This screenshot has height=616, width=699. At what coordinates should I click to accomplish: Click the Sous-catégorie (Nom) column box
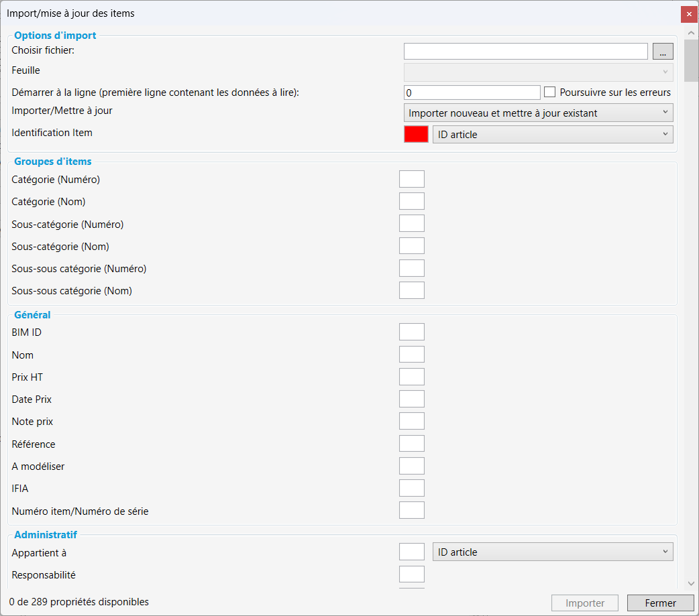[412, 246]
